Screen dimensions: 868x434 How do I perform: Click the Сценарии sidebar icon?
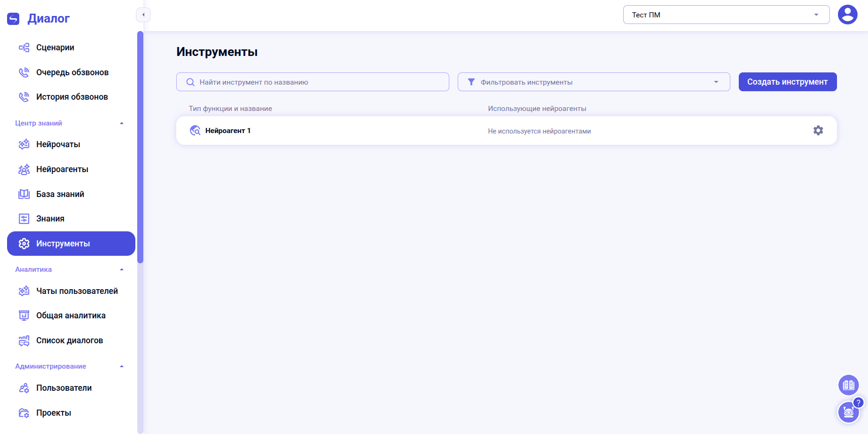point(24,47)
